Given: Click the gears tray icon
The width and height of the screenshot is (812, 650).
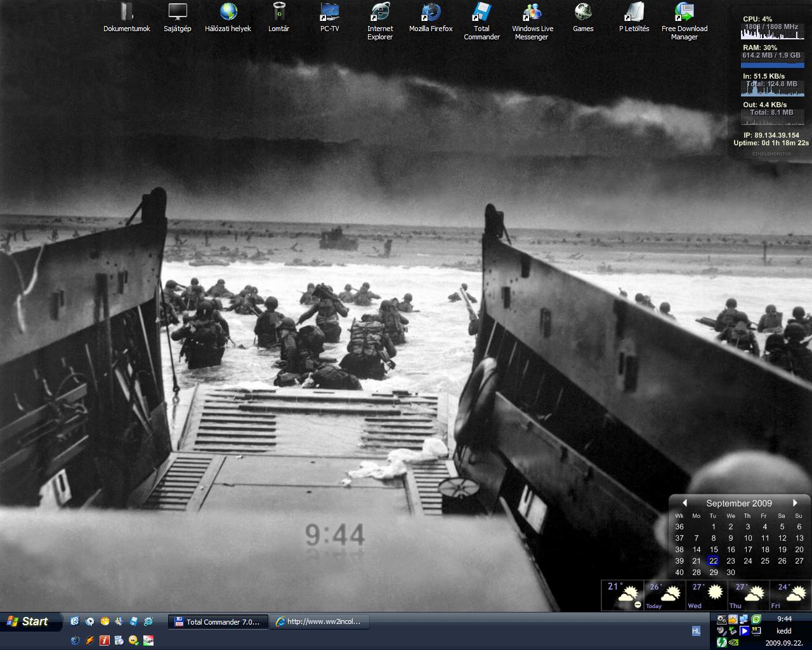Looking at the screenshot, I should [x=722, y=620].
